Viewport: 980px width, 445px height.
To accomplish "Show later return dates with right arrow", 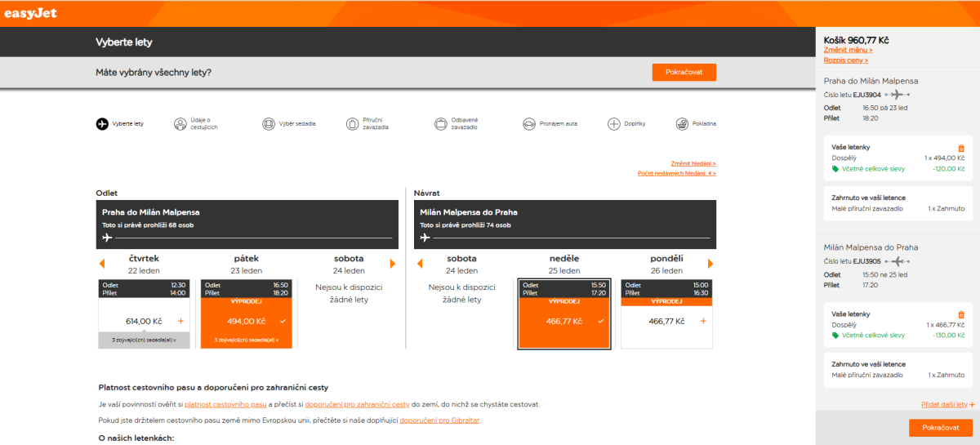I will (x=710, y=264).
